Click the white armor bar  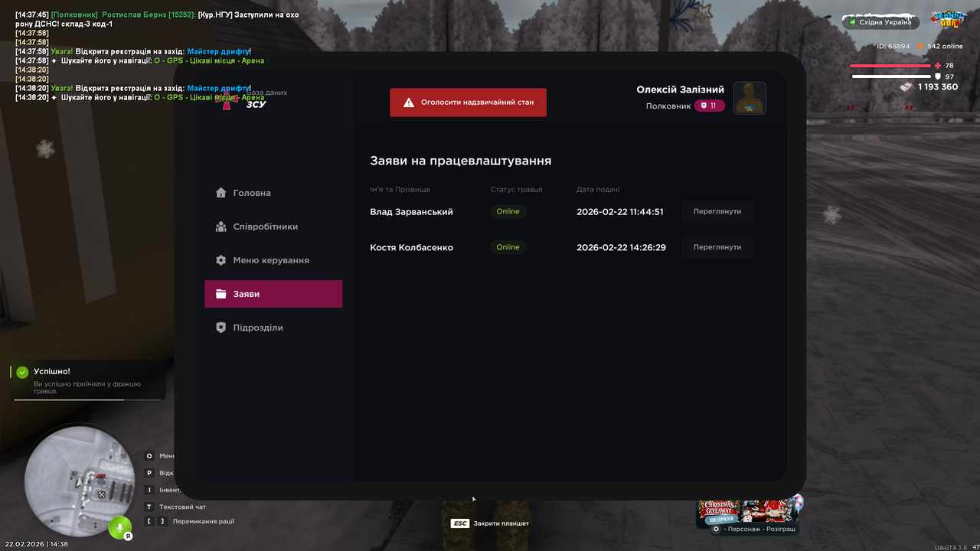(x=891, y=77)
